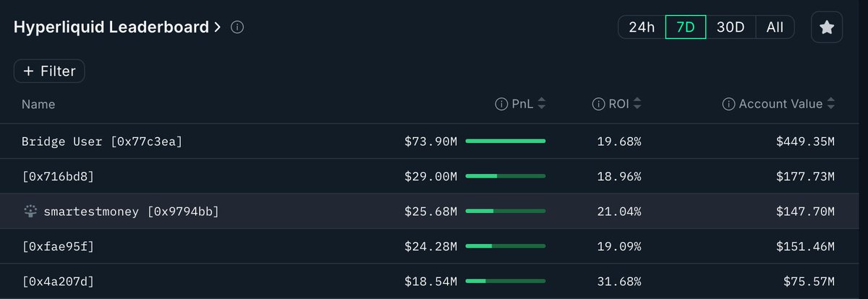Click the star favorite icon button
This screenshot has width=868, height=299.
point(827,27)
